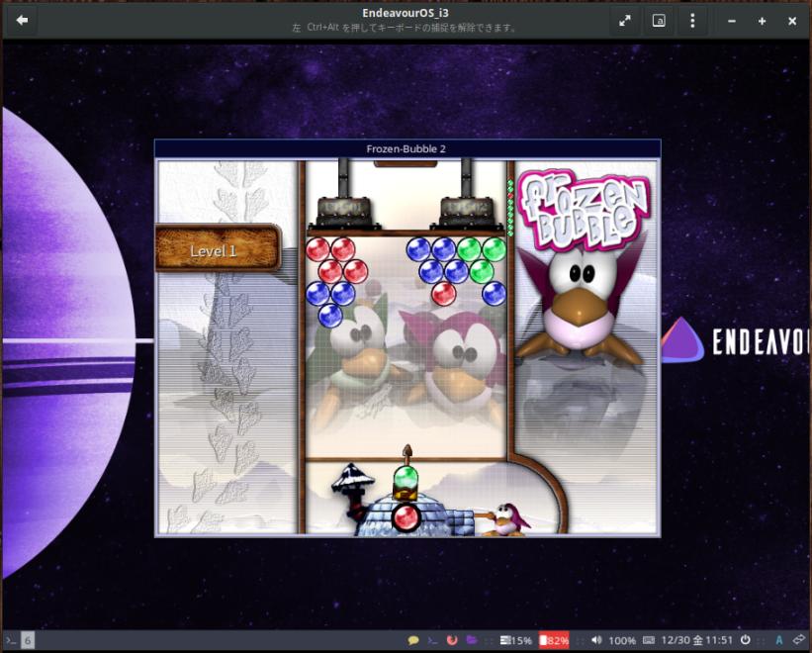Click the blue letter A tray icon
Screen dimensions: 812x653
tap(779, 640)
